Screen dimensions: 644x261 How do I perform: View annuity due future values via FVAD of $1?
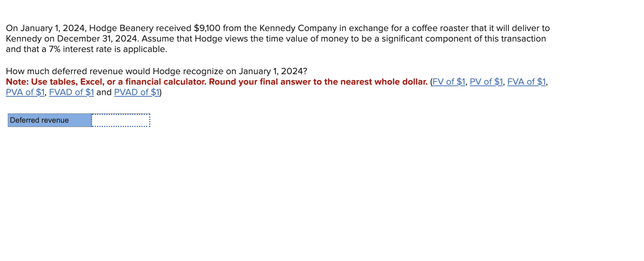point(72,92)
